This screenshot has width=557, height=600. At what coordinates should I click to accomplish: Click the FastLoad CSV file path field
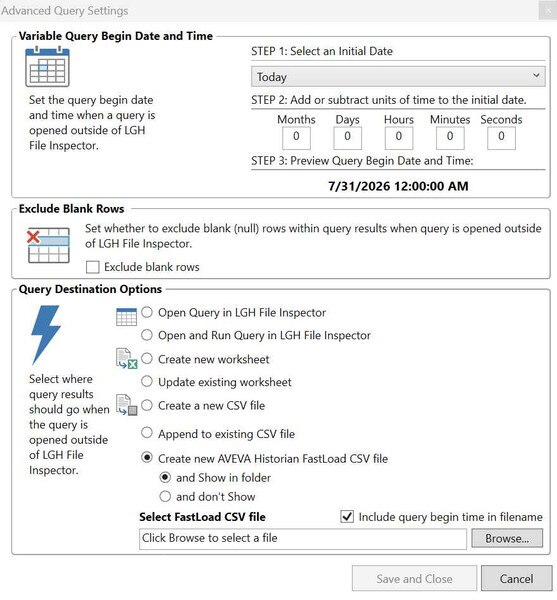pos(303,538)
